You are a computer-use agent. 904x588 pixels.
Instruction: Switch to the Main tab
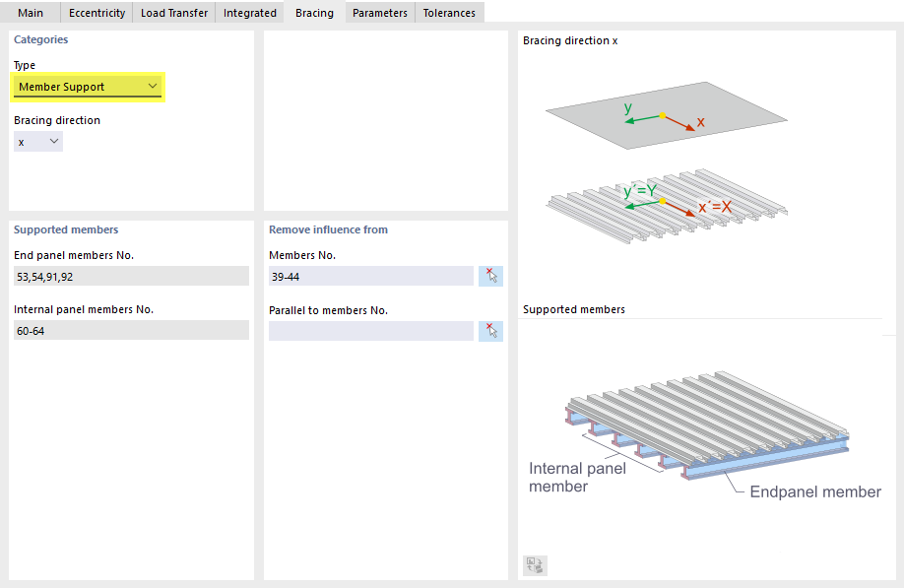[x=30, y=13]
